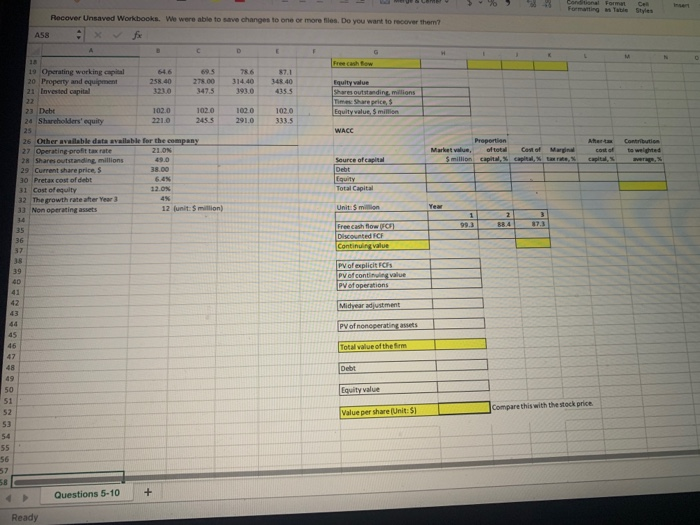Apply percent style format
700x525 pixels.
tap(492, 4)
